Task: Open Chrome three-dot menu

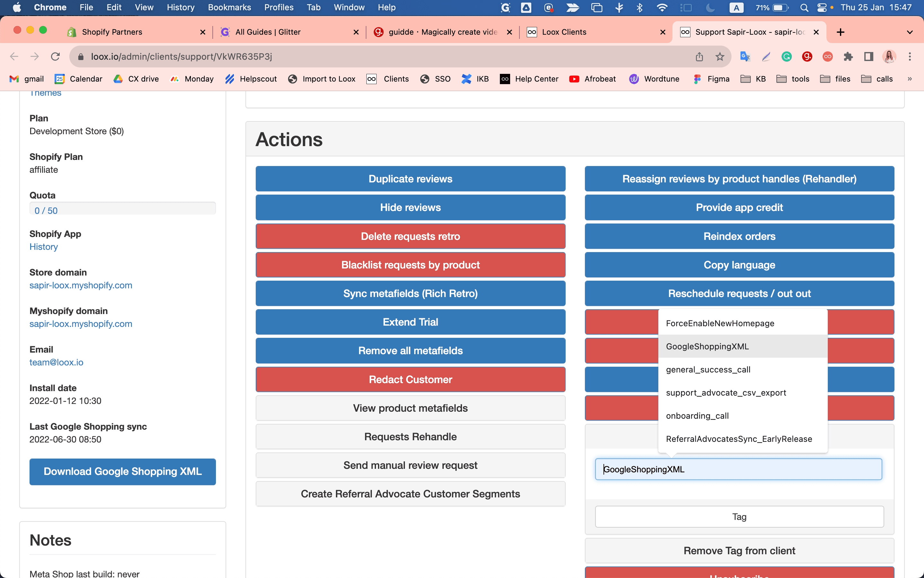Action: tap(910, 57)
